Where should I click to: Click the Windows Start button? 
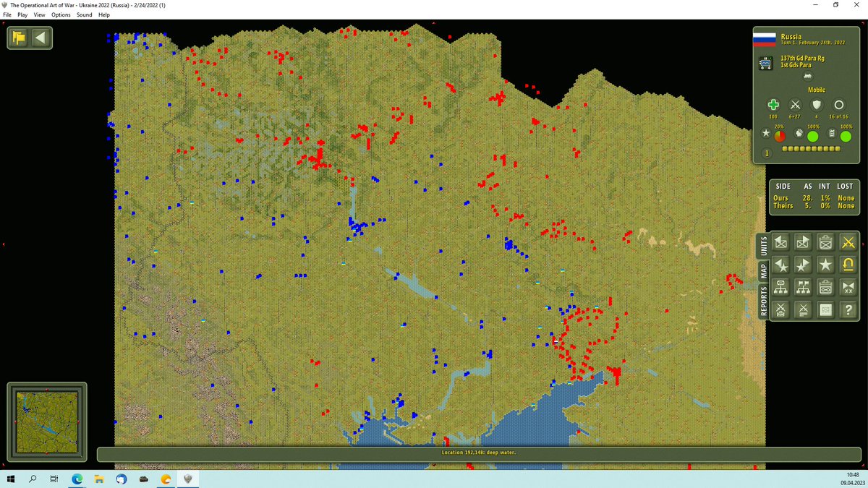(11, 479)
